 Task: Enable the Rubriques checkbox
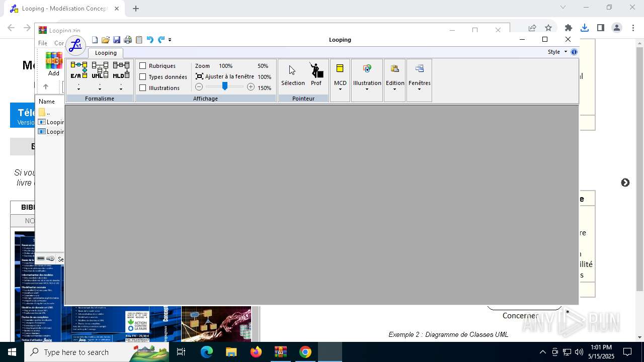click(x=143, y=66)
